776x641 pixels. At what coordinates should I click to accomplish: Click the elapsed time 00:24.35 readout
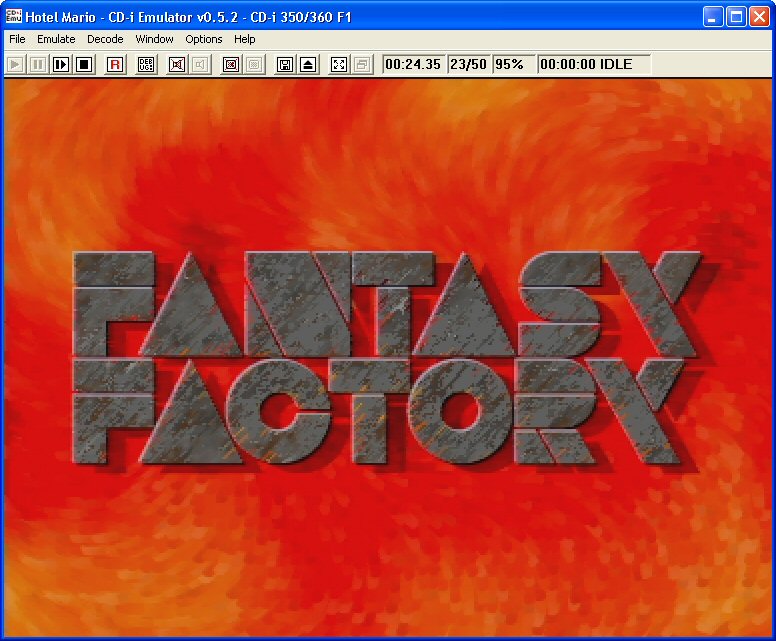click(413, 64)
